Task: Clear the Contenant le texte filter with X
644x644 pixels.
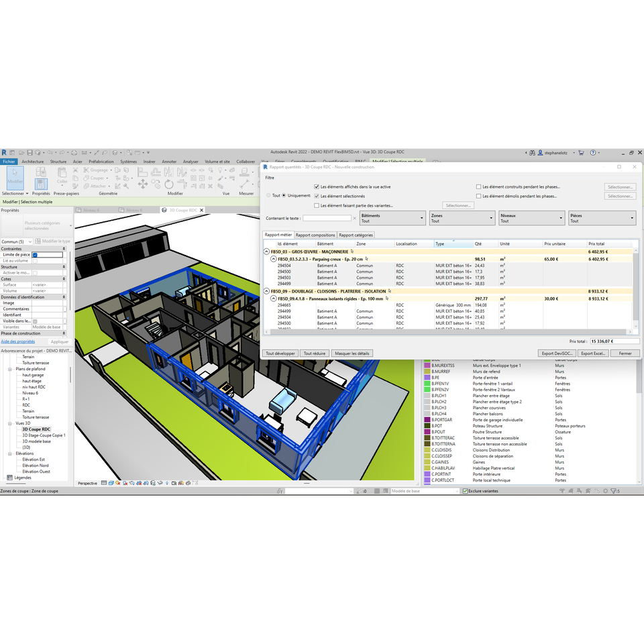Action: point(354,218)
